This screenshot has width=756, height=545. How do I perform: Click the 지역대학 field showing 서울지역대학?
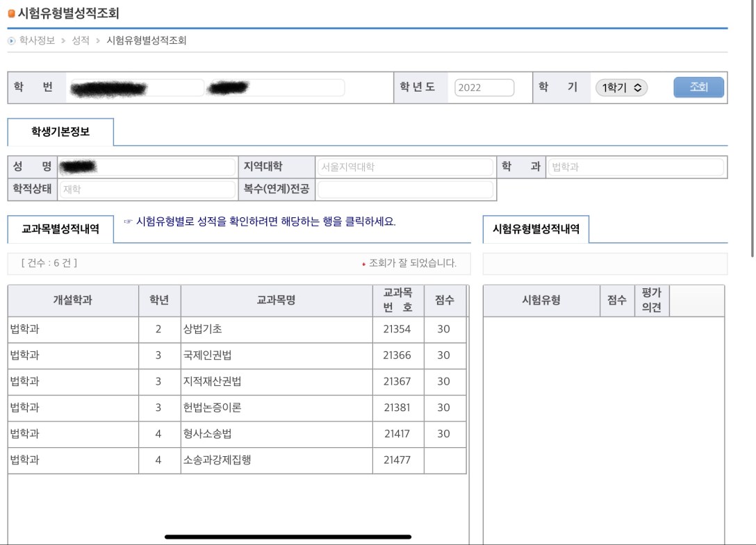click(405, 167)
